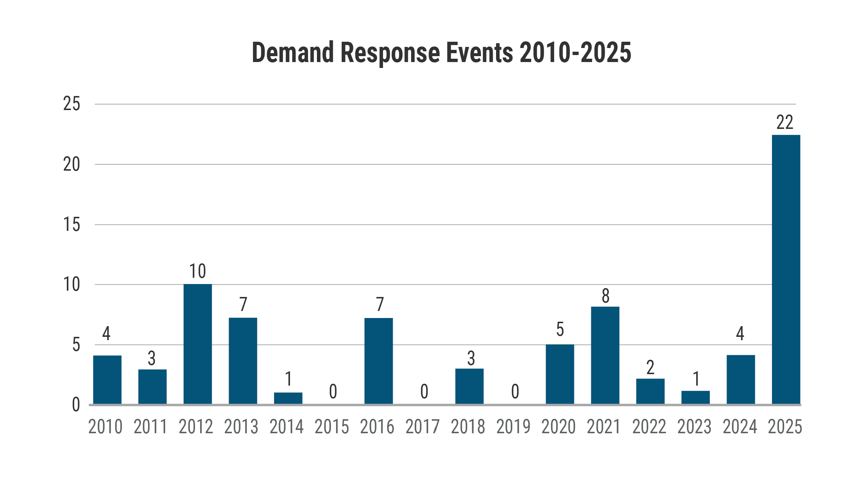
Task: Click the x-axis label 2017
Action: pyautogui.click(x=423, y=427)
